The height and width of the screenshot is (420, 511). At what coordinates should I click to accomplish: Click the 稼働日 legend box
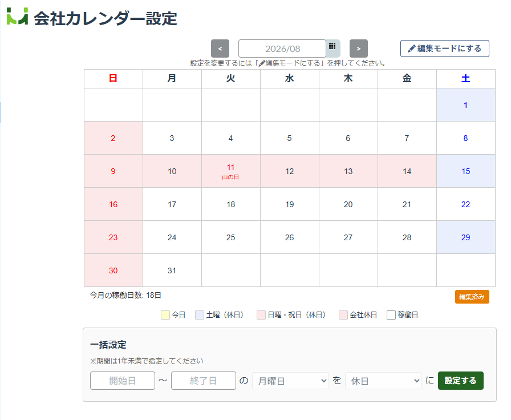click(391, 315)
